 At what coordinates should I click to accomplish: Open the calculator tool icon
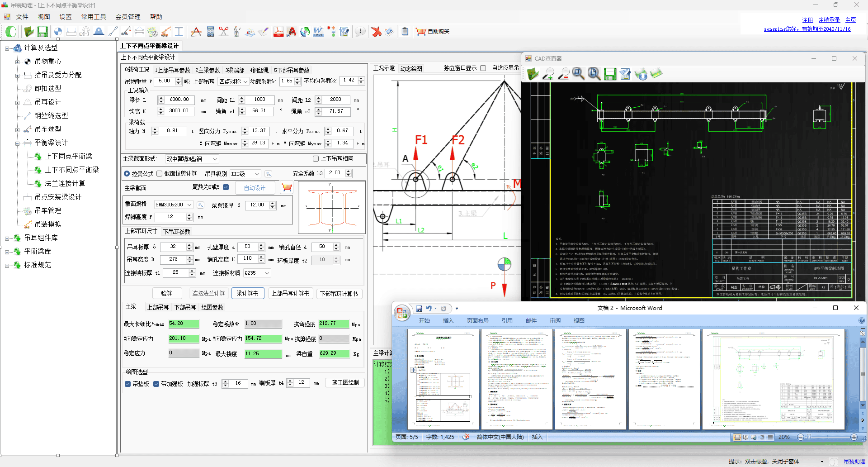coord(210,32)
